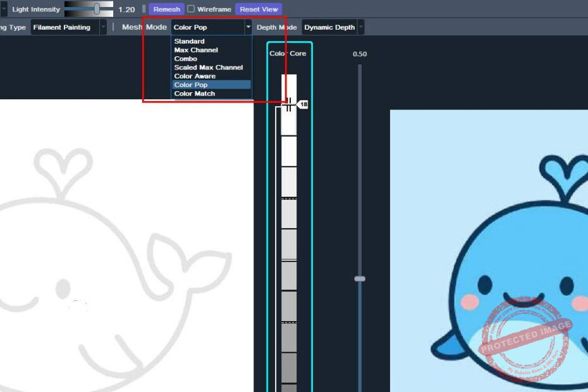Click the Light Intensity slider handle
588x392 pixels.
pos(97,9)
